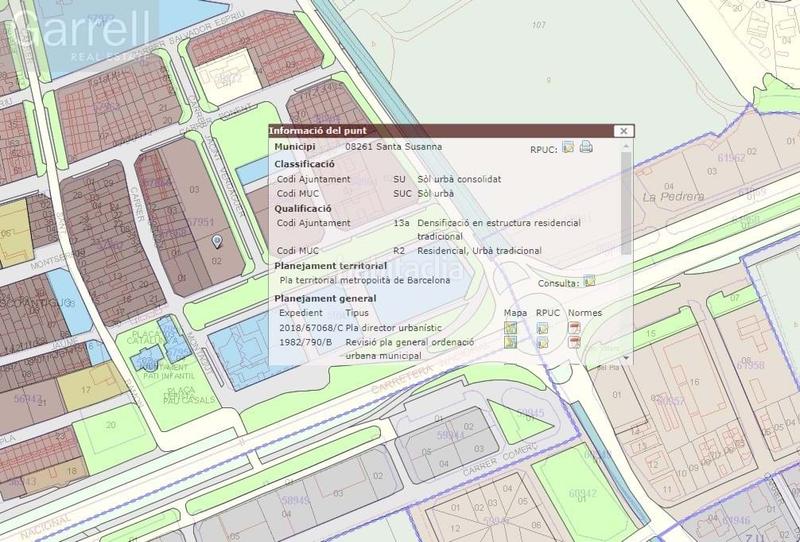Open RPUC icon for Pla director urbanístic

coord(543,328)
